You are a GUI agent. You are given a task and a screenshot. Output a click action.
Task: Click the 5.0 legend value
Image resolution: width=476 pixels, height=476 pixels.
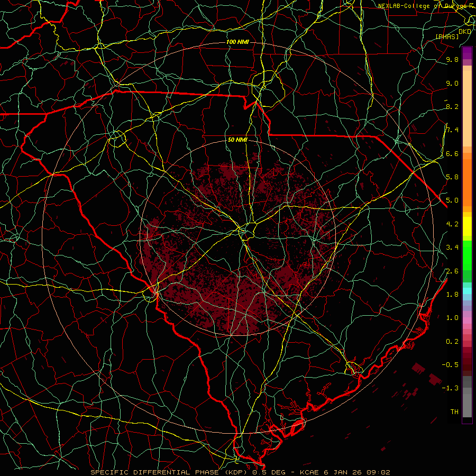452,200
